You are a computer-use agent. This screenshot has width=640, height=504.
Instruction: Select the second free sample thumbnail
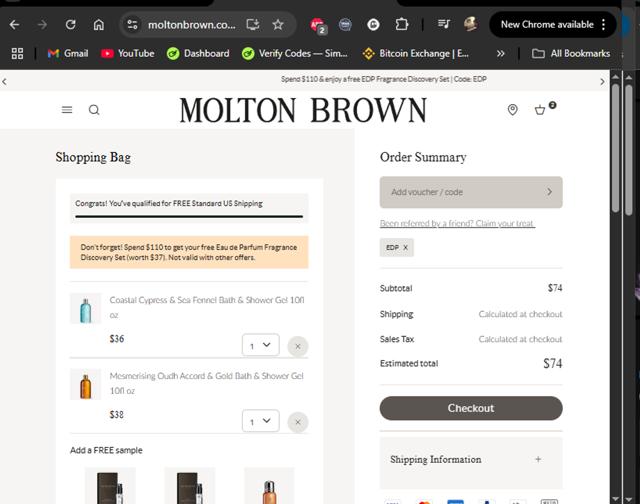[x=190, y=486]
